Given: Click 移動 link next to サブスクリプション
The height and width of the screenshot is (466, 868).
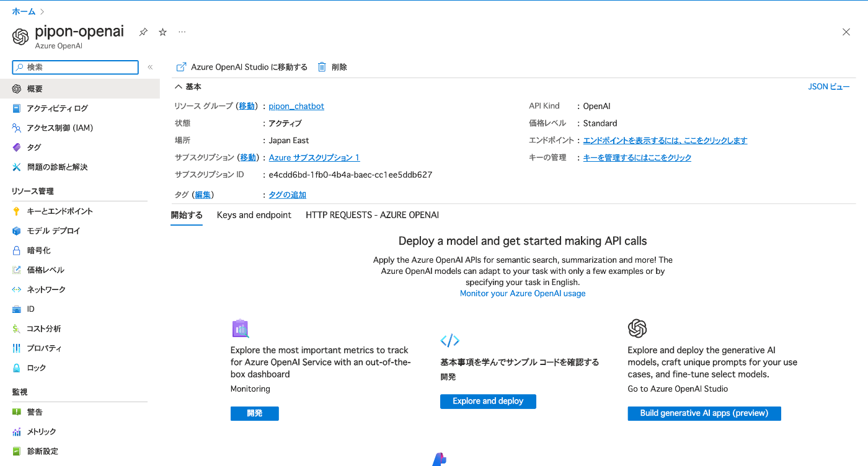Looking at the screenshot, I should 248,157.
